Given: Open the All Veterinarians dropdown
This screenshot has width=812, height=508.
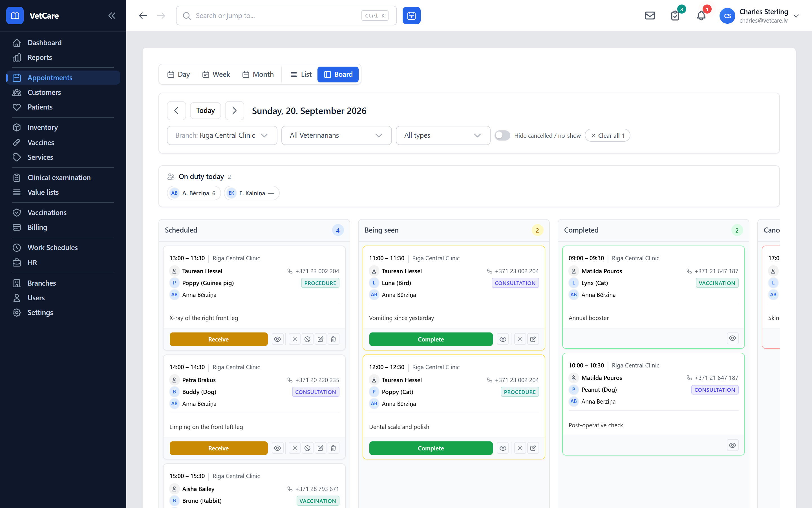Looking at the screenshot, I should [x=336, y=135].
